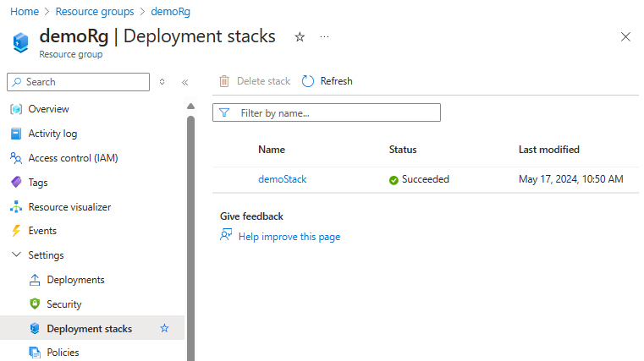Viewport: 644px width, 361px height.
Task: Click the Events lightning bolt icon
Action: 15,231
